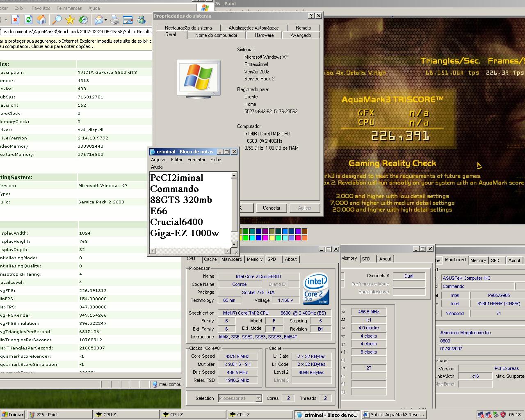Open the Formatar menu in Notepad
The image size is (525, 420).
pos(196,160)
